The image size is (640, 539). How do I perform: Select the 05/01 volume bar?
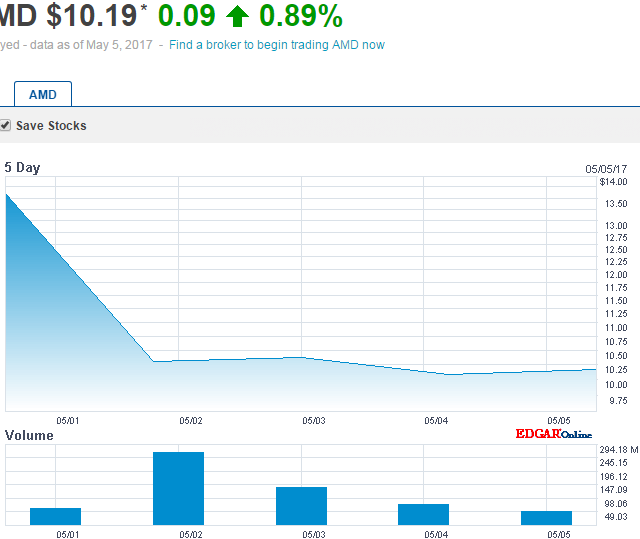56,517
